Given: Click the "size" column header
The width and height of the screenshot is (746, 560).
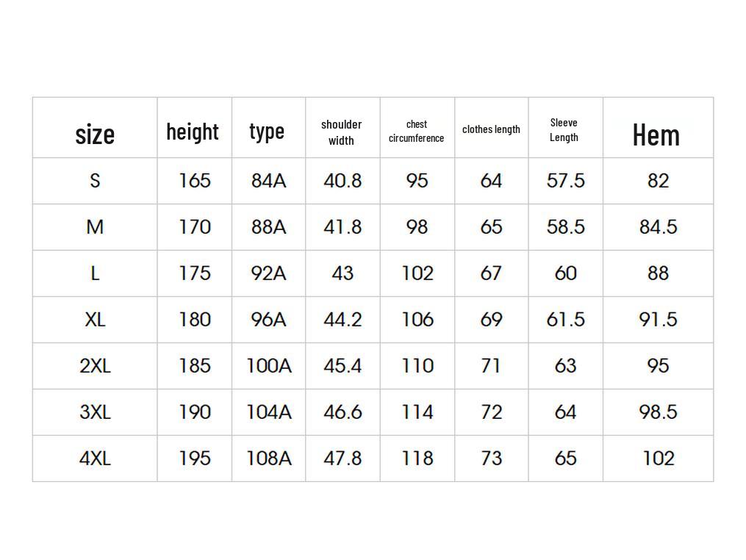Looking at the screenshot, I should click(95, 134).
